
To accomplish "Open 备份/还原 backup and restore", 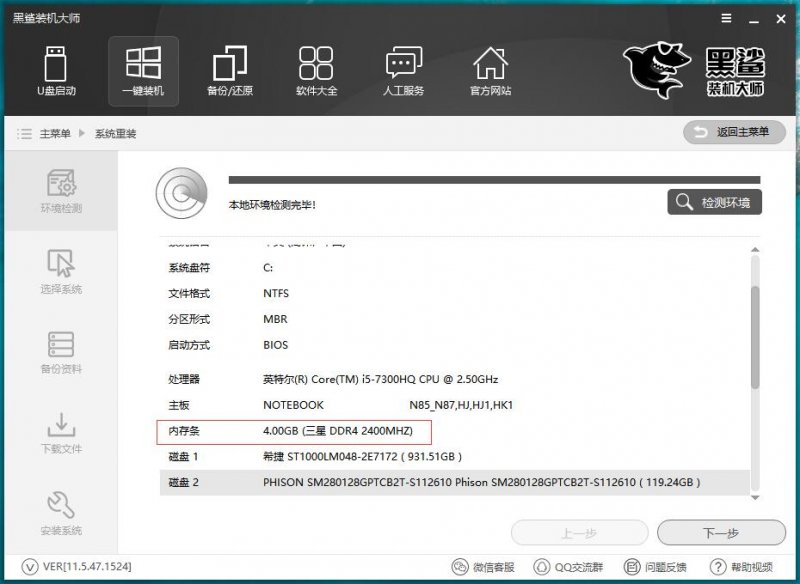I will [x=230, y=71].
